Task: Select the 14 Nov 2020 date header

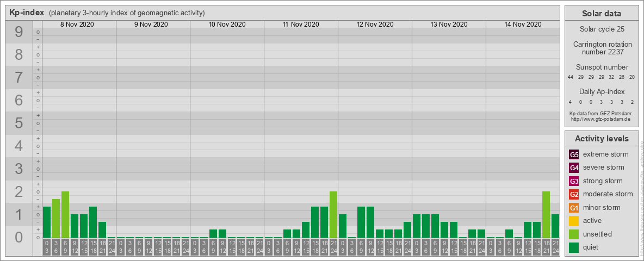Action: pyautogui.click(x=523, y=24)
